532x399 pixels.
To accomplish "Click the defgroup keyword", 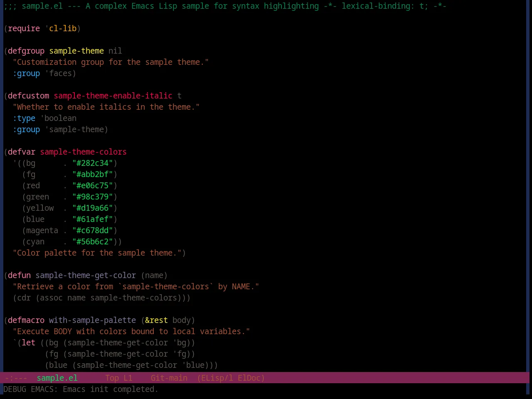I will tap(26, 51).
